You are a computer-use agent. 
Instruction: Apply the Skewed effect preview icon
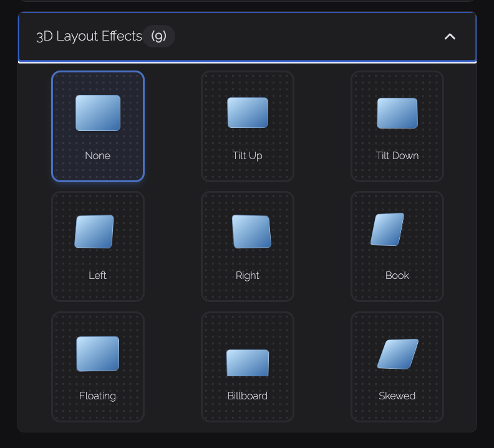click(x=398, y=354)
